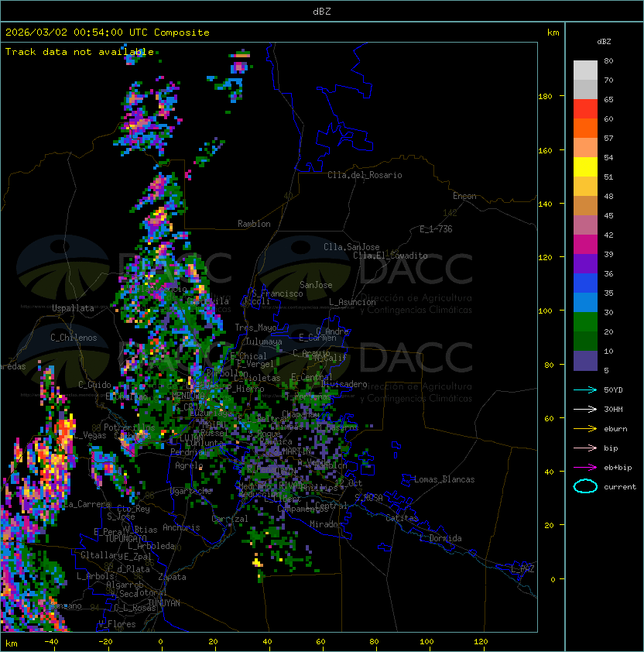Select the tan brown 45-48 dBZ color band
Viewport: 644px width, 652px height.
[585, 206]
